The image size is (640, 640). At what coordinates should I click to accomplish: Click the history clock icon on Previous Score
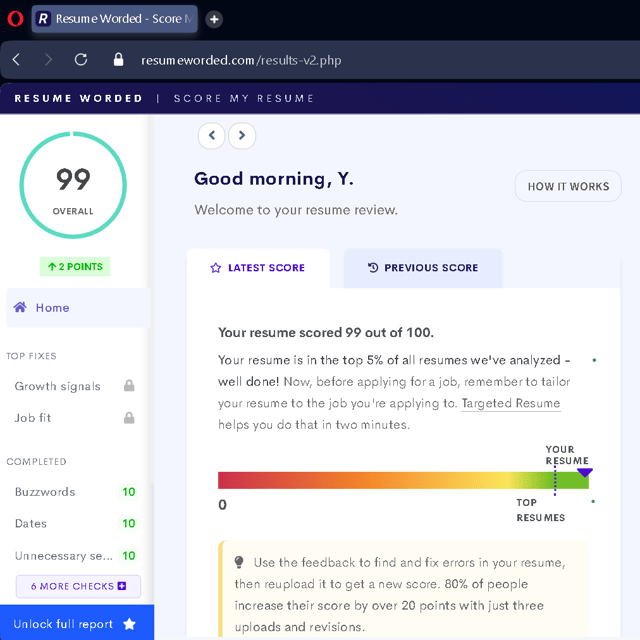tap(373, 267)
